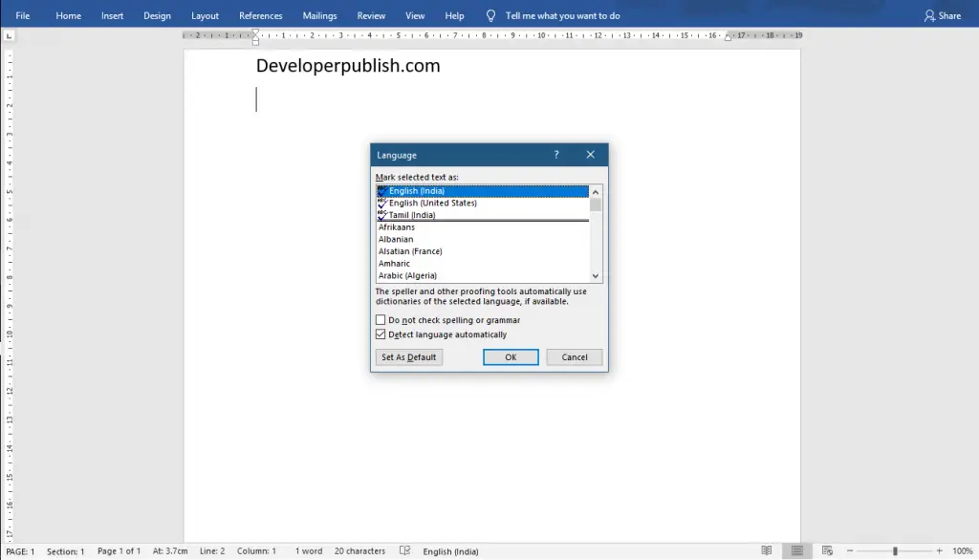Click English (India) in the status bar

pos(451,551)
